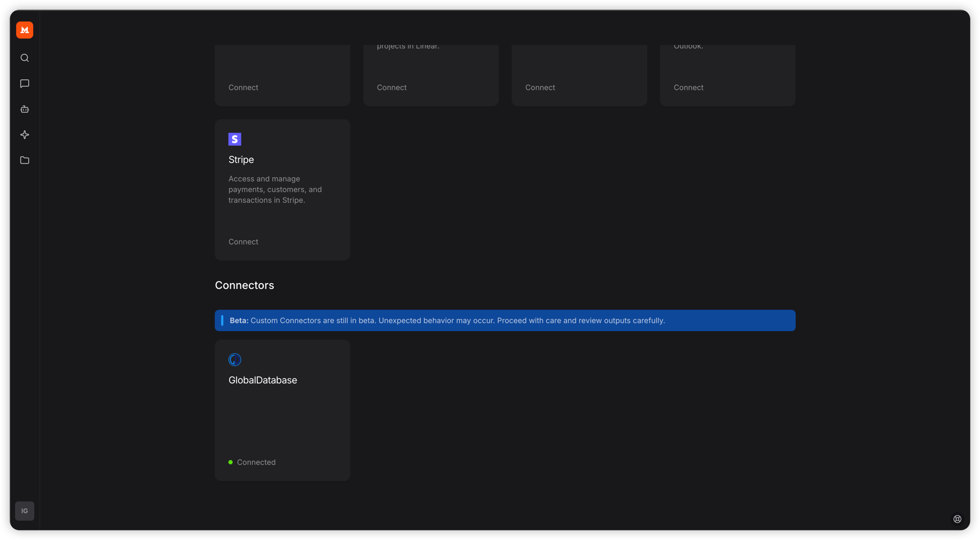Open the IG account avatar
The height and width of the screenshot is (540, 980).
pyautogui.click(x=25, y=511)
